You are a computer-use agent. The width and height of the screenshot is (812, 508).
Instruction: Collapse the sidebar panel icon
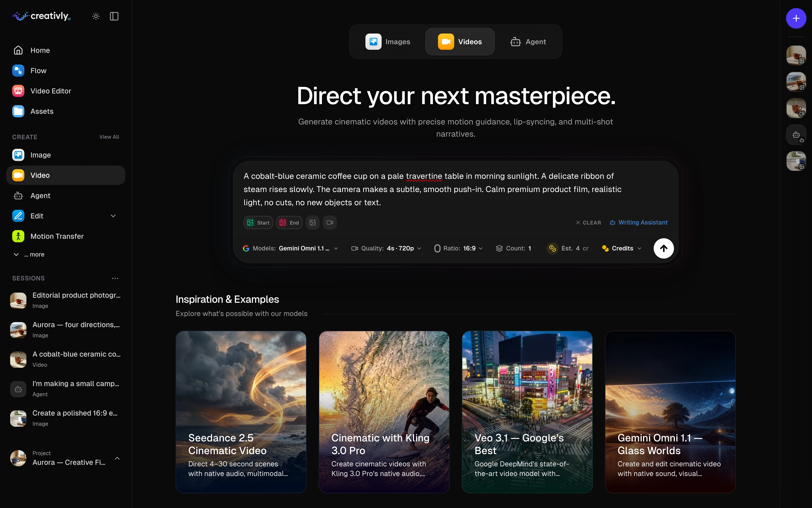point(114,16)
